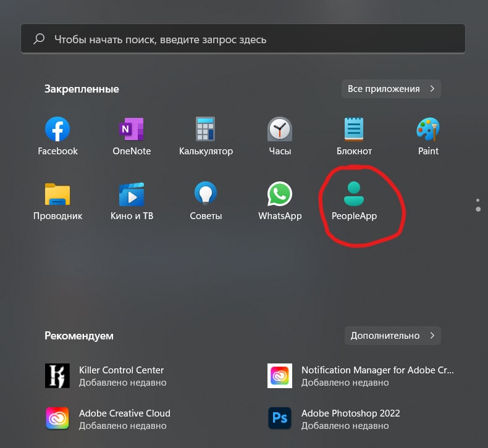Click Добавлено недавно under Killer Control Center

[x=123, y=383]
